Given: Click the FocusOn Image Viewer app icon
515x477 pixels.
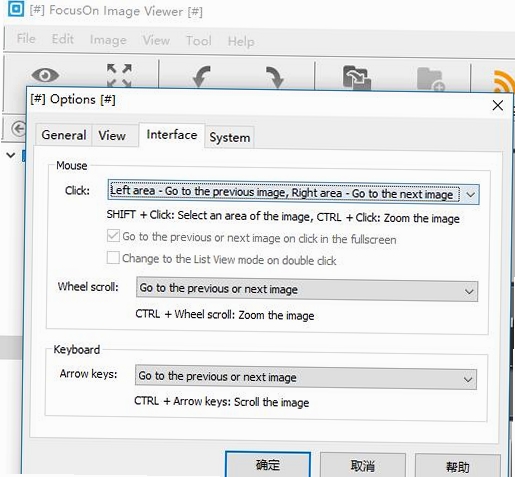Looking at the screenshot, I should point(15,8).
